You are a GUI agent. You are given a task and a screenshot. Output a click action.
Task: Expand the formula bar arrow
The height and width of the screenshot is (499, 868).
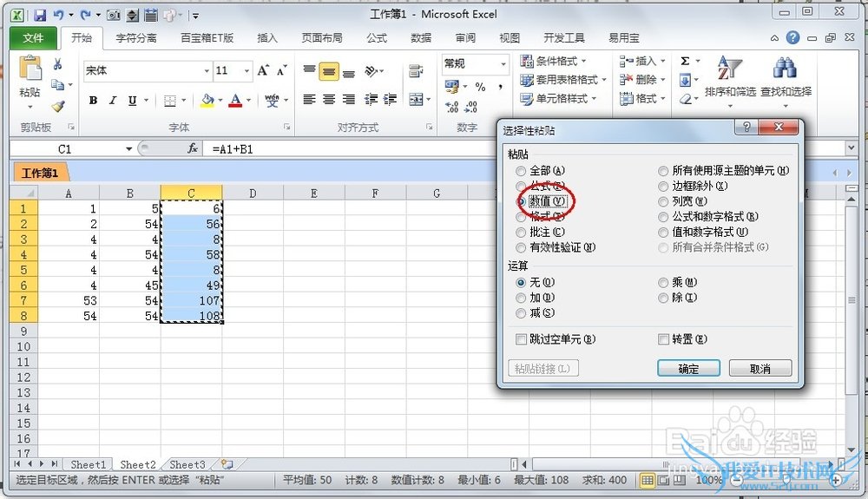point(852,148)
